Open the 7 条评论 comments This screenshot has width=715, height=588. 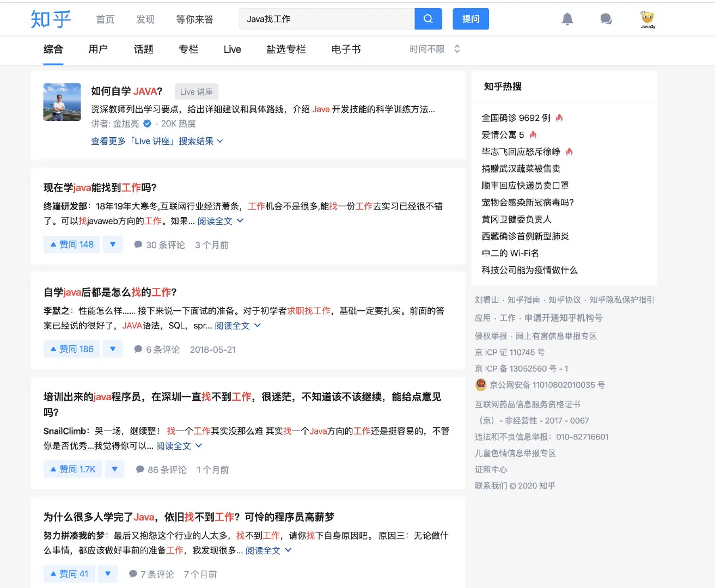tap(151, 574)
